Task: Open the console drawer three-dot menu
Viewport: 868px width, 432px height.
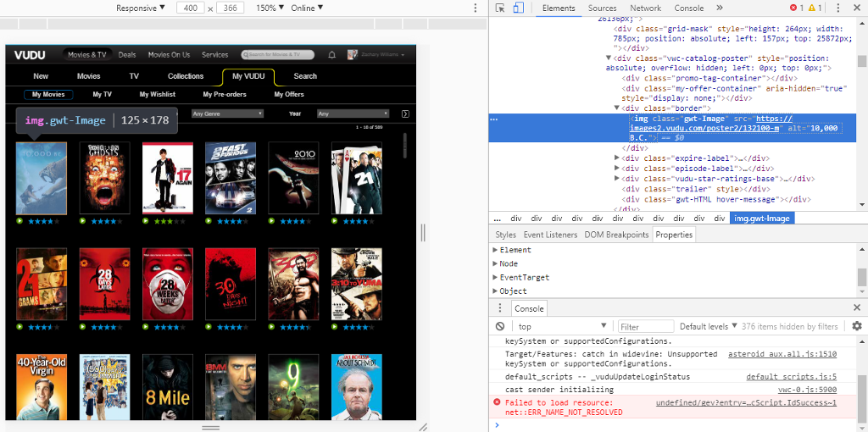Action: [x=500, y=308]
